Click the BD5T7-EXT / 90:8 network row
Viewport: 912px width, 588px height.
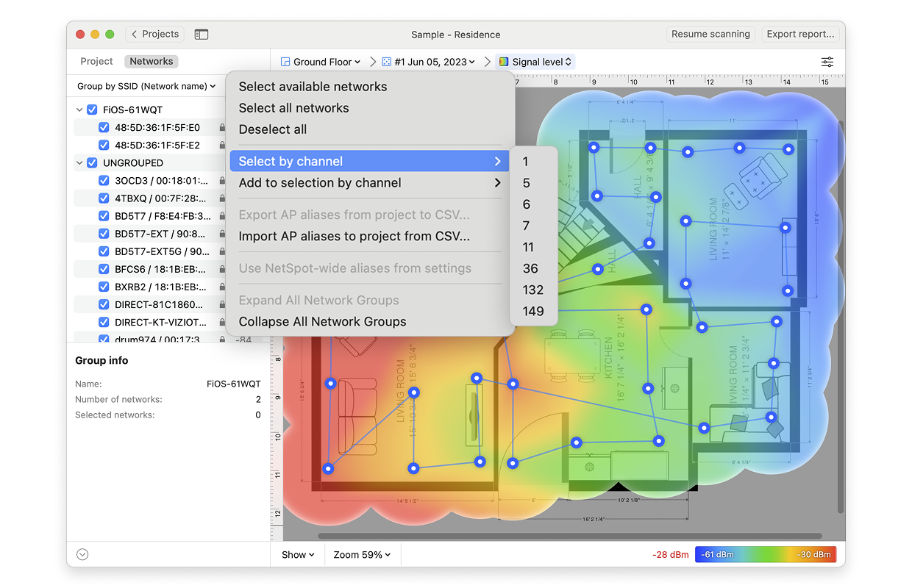click(x=168, y=234)
